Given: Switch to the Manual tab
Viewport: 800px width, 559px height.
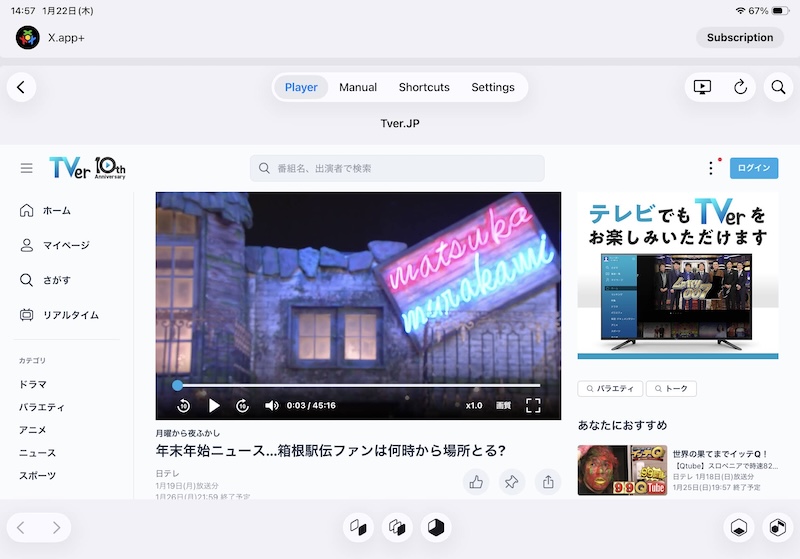Looking at the screenshot, I should click(358, 87).
